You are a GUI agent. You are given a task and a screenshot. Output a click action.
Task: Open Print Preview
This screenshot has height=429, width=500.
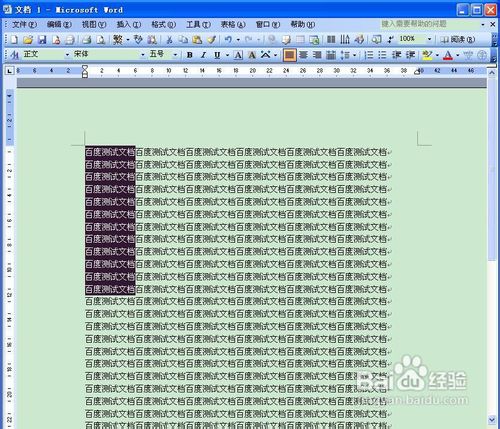pyautogui.click(x=101, y=40)
